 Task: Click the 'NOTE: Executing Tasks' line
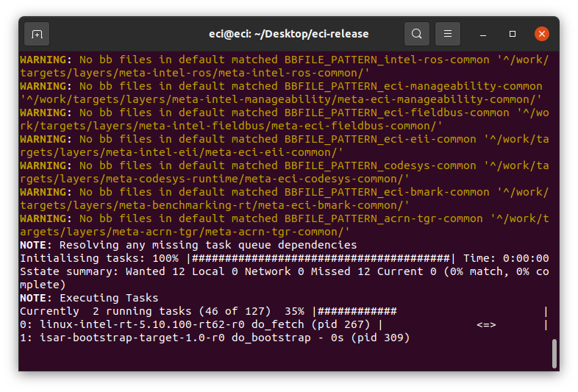(x=89, y=298)
